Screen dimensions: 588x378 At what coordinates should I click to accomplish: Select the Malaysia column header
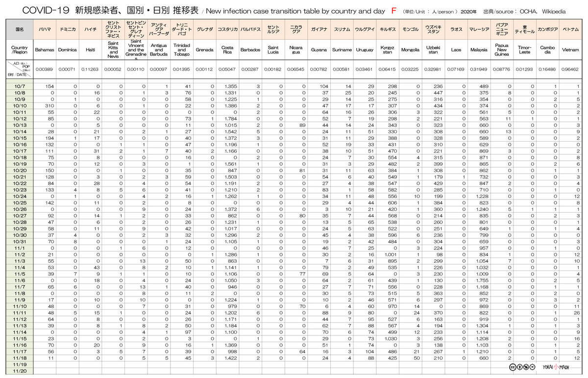479,50
